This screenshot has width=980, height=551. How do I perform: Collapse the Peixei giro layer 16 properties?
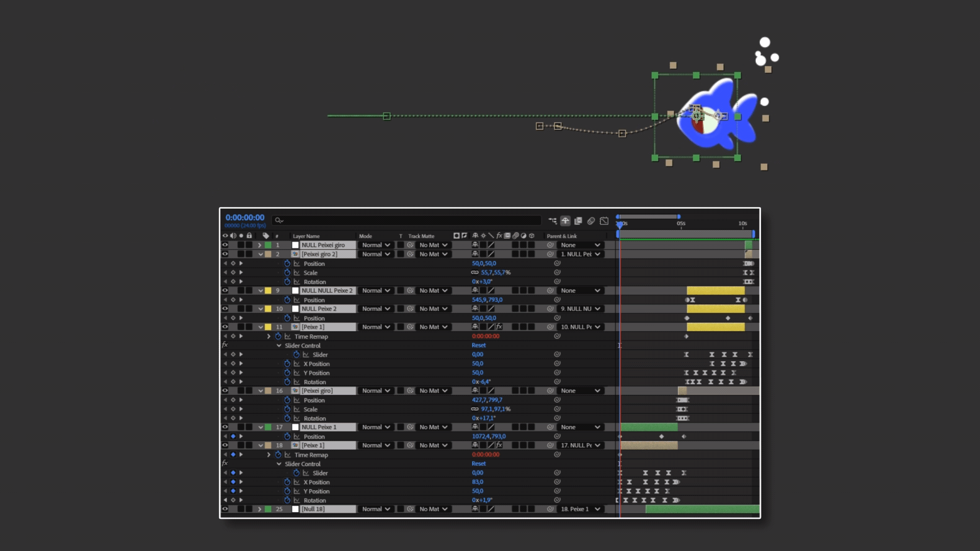(x=260, y=391)
